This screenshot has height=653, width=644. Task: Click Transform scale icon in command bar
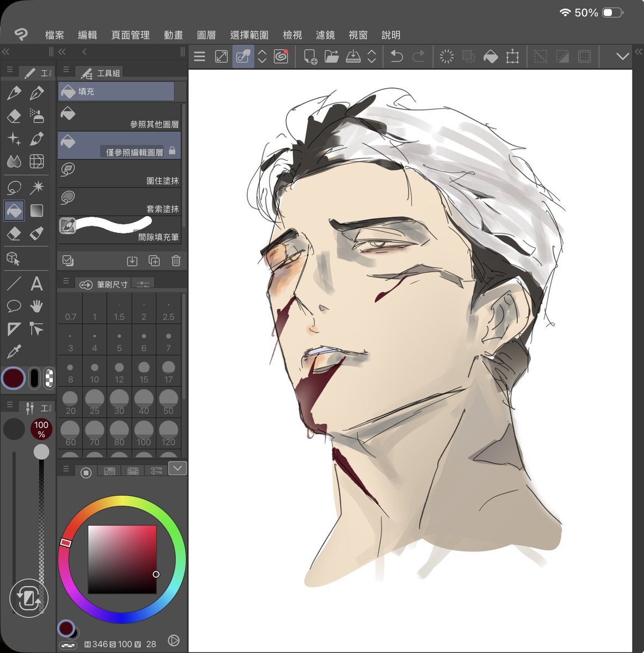(512, 56)
